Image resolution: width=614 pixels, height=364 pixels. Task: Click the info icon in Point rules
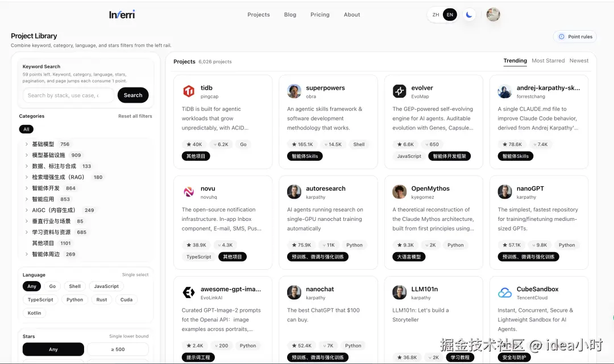(562, 36)
